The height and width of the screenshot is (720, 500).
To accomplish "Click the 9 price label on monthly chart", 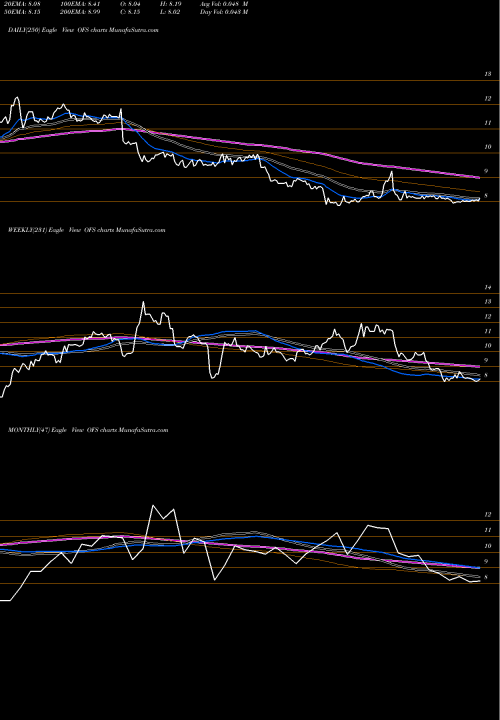I will (486, 562).
